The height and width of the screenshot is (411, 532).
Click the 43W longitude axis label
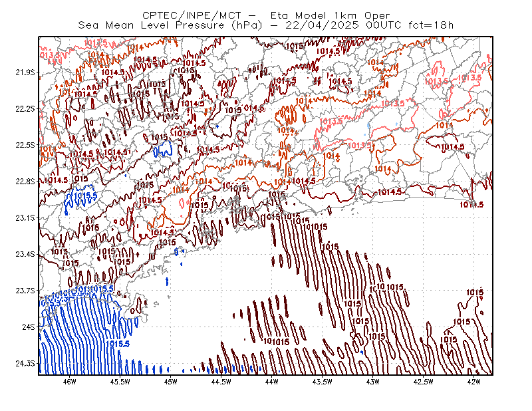373,382
